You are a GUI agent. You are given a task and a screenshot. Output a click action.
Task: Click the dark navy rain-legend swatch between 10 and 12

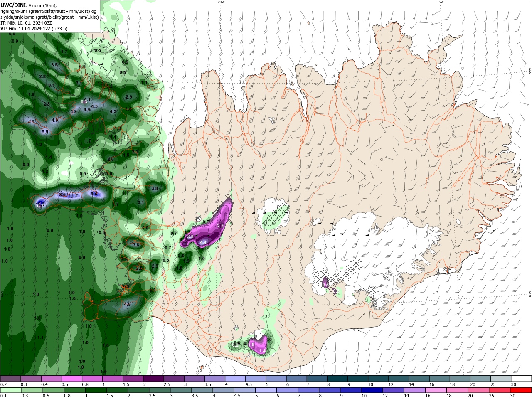click(x=372, y=390)
